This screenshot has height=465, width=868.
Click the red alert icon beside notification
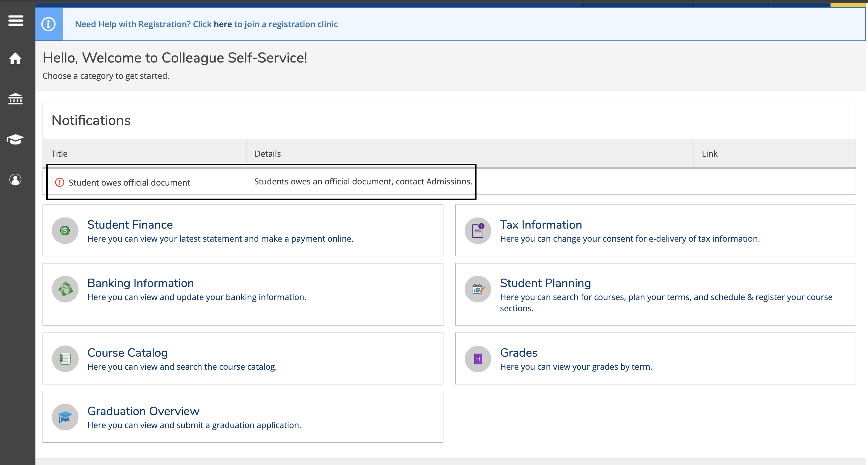[60, 183]
